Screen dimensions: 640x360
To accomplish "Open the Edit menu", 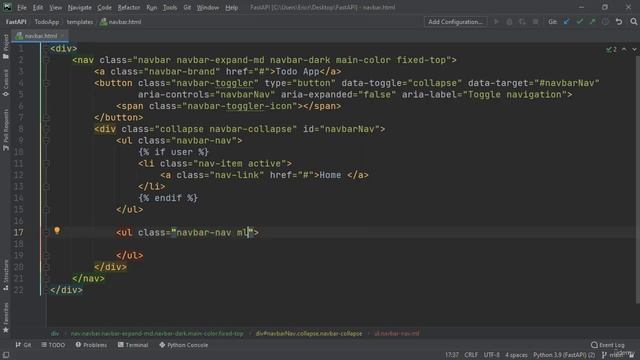I will 38,7.
